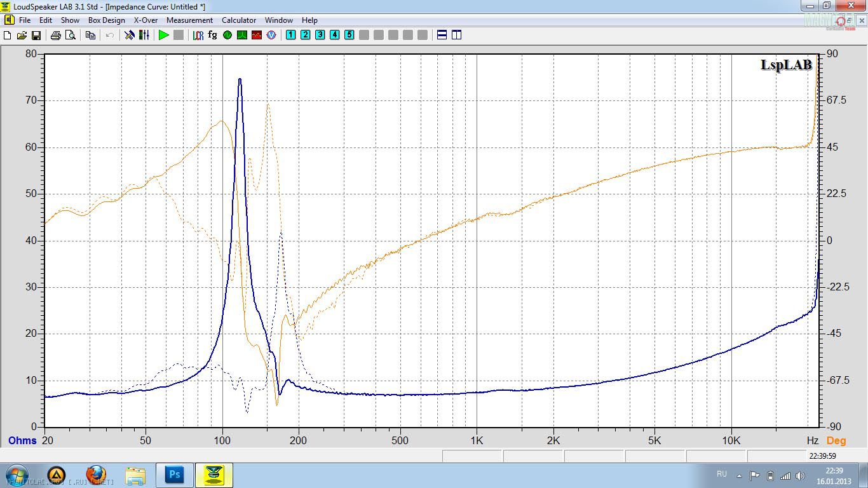Click the Deg axis label
The width and height of the screenshot is (868, 488).
pyautogui.click(x=836, y=440)
